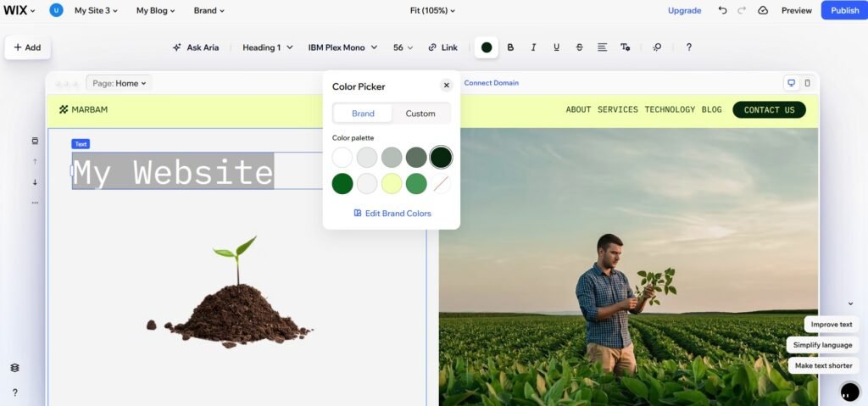This screenshot has height=406, width=868.
Task: Open the Layers panel icon at bottom left
Action: click(x=15, y=368)
